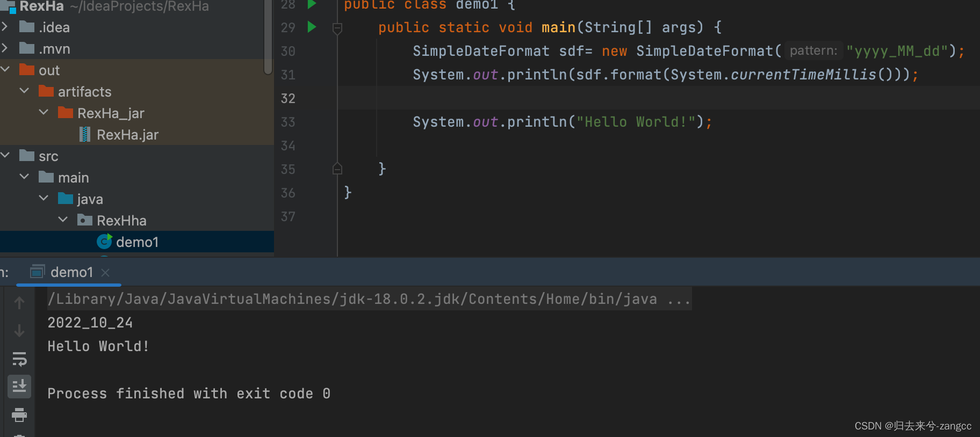Click the main method name
Image resolution: width=980 pixels, height=437 pixels.
(x=558, y=27)
